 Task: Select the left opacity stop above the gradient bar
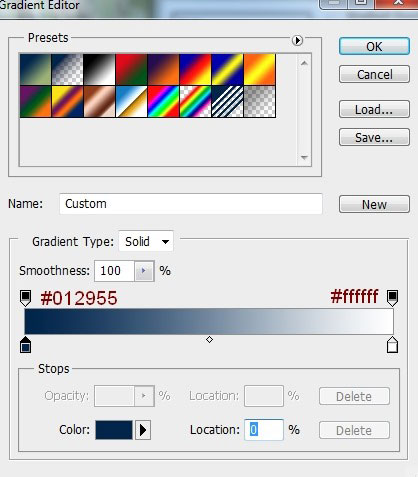(26, 298)
